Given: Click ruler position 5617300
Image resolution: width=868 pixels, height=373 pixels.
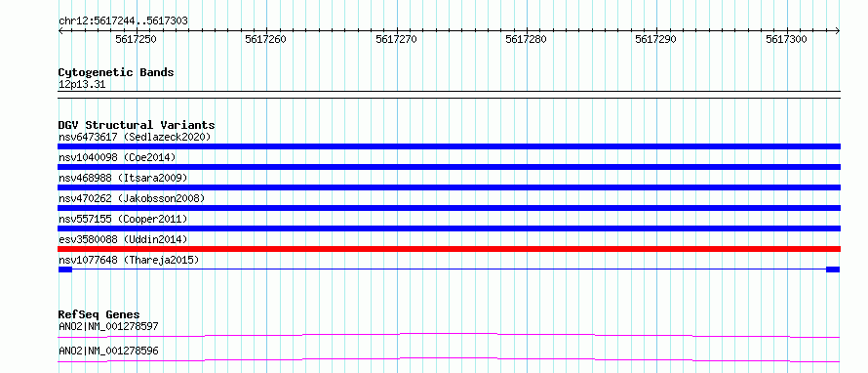Looking at the screenshot, I should [787, 39].
